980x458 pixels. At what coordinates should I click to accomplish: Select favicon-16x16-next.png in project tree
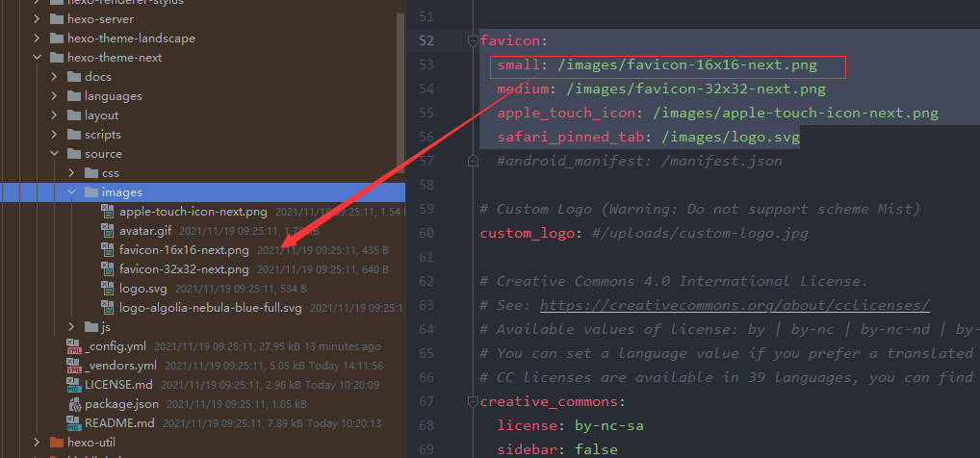point(184,250)
